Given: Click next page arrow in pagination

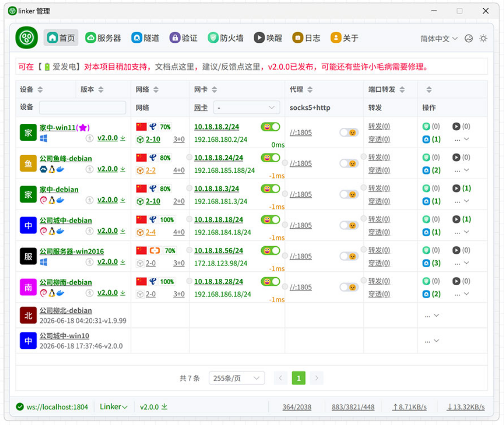Looking at the screenshot, I should (x=317, y=378).
